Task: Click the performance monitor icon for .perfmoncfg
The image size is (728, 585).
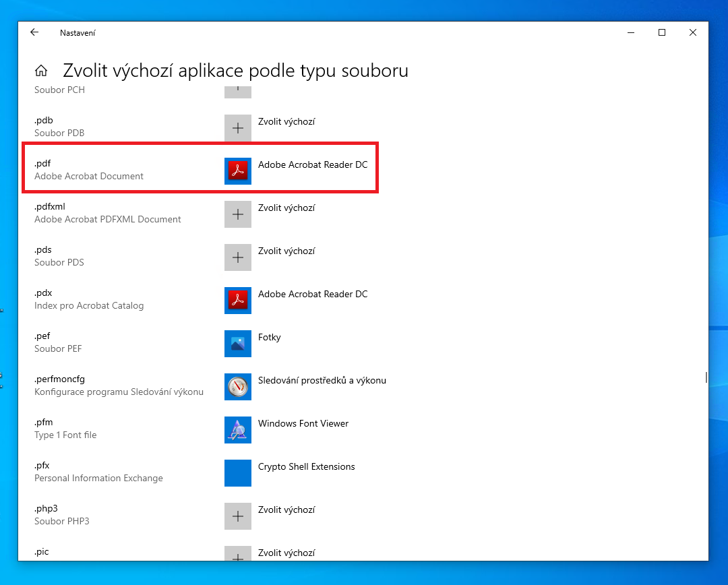Action: 238,387
